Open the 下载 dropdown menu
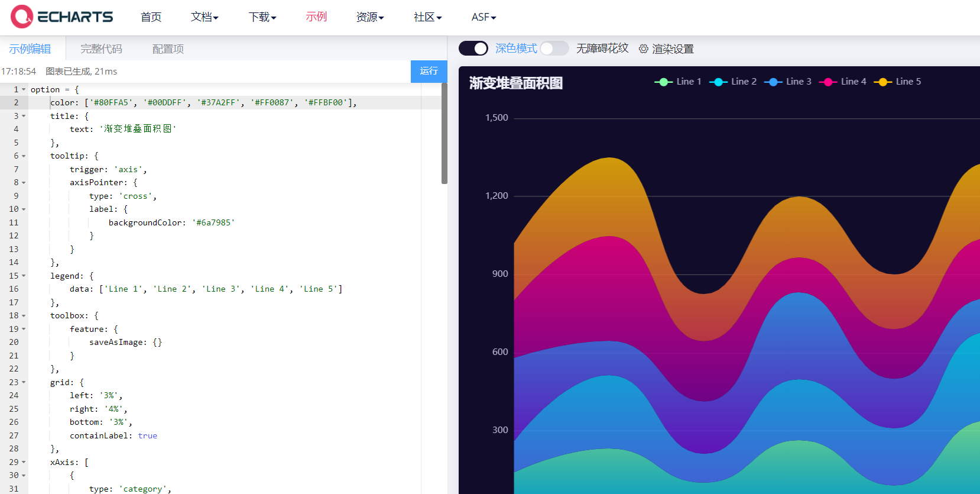 [262, 17]
